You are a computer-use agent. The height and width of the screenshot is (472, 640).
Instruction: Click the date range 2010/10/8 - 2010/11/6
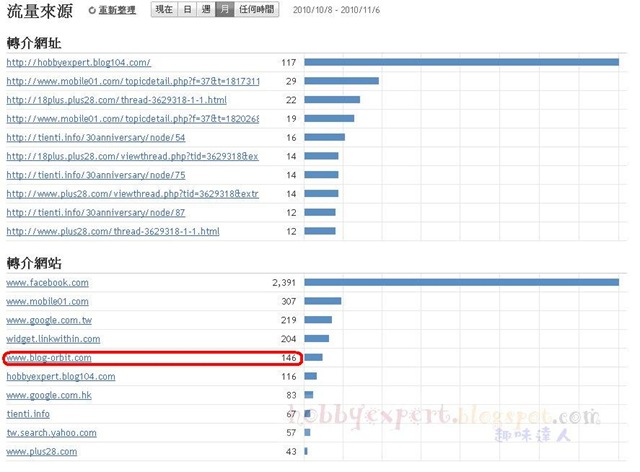[x=336, y=10]
